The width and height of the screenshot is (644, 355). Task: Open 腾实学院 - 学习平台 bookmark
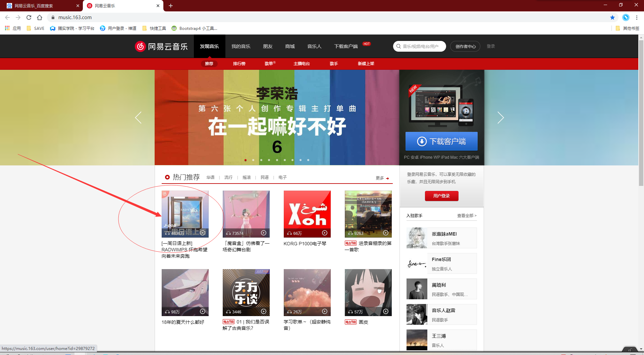click(x=72, y=28)
